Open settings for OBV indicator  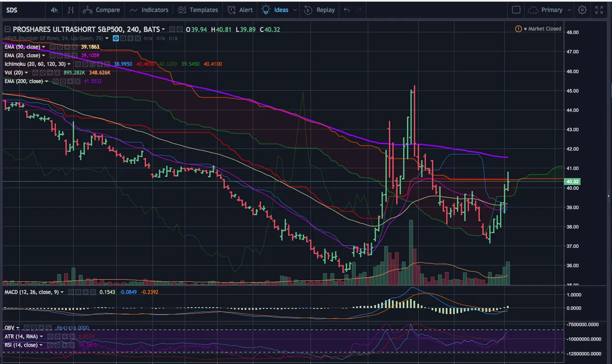tap(33, 328)
